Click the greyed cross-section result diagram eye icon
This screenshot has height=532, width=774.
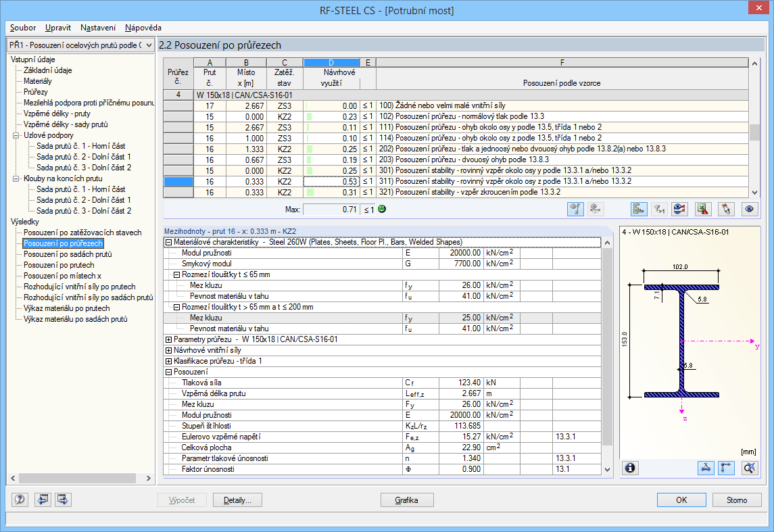coord(596,210)
